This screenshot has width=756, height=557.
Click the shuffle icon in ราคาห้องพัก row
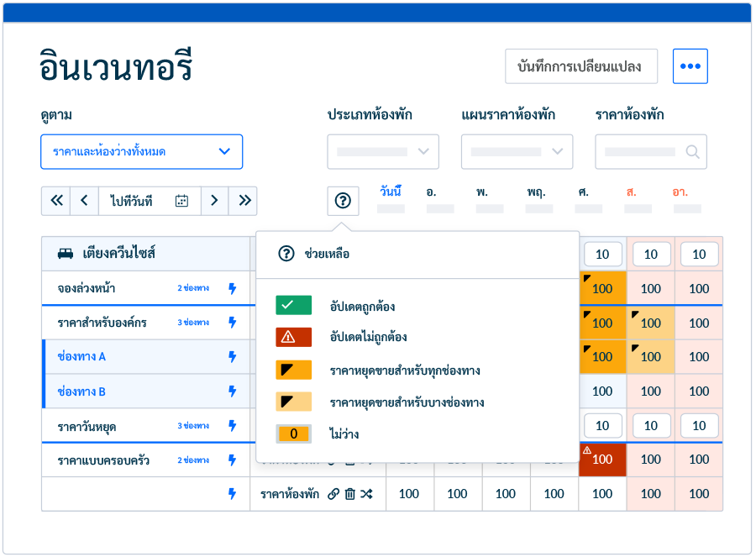(x=366, y=494)
